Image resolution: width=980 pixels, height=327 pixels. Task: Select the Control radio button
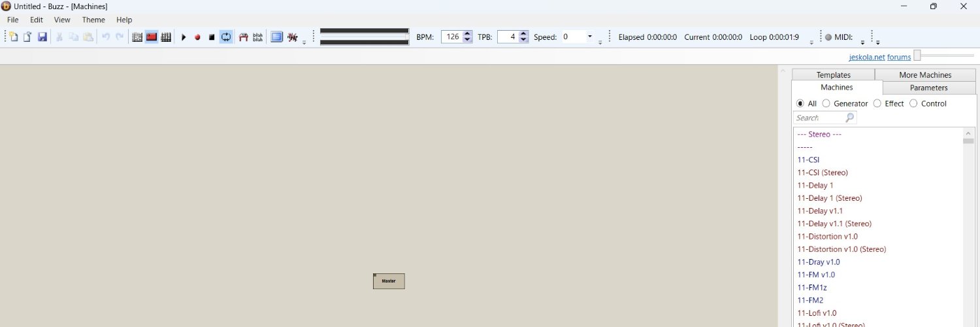point(913,103)
